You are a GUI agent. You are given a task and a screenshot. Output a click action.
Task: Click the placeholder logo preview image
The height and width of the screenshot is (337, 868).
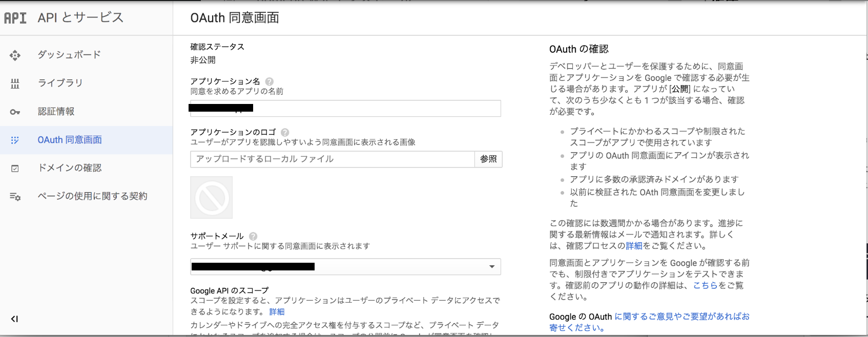tap(211, 198)
